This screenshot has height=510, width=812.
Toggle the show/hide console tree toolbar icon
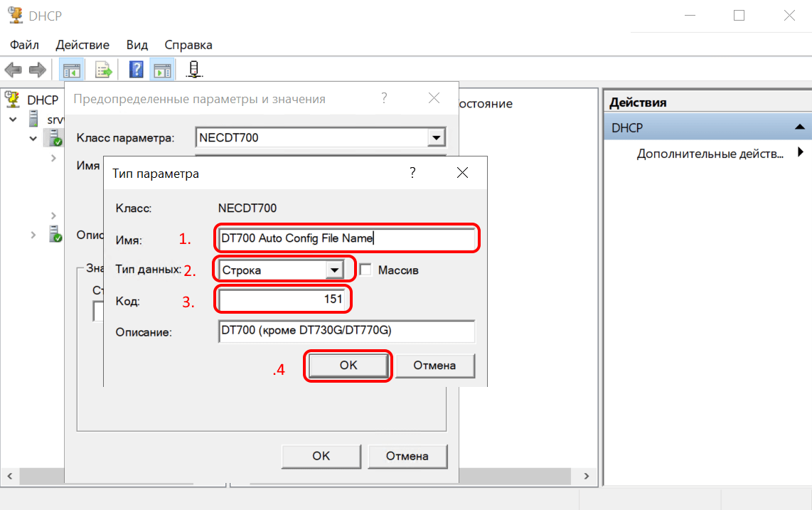(x=71, y=70)
